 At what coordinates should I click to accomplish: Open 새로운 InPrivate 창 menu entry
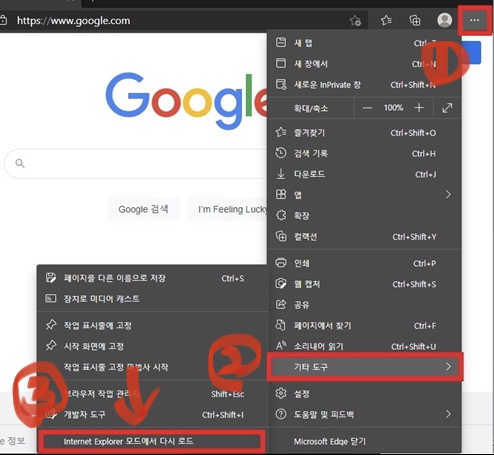pyautogui.click(x=364, y=85)
